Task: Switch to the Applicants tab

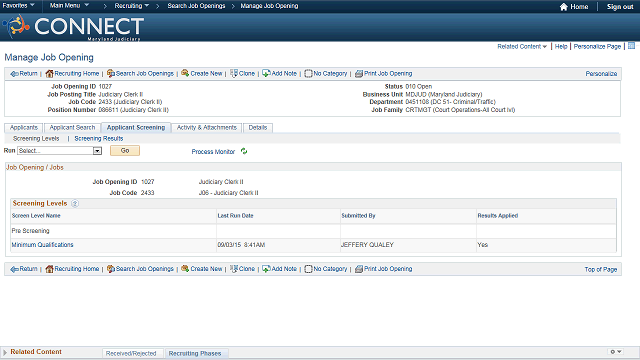Action: [24, 128]
